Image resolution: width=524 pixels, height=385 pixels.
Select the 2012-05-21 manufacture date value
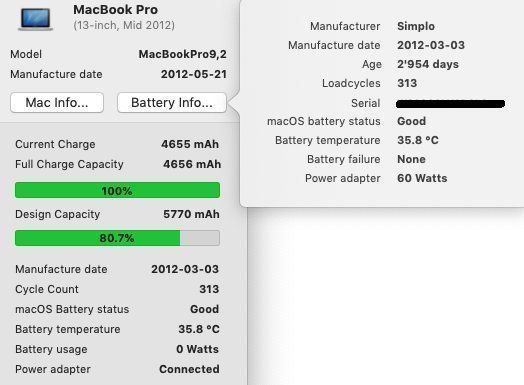coord(194,74)
